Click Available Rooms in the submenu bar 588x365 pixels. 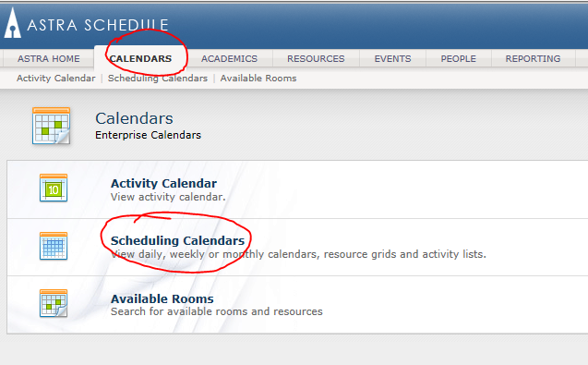coord(258,79)
